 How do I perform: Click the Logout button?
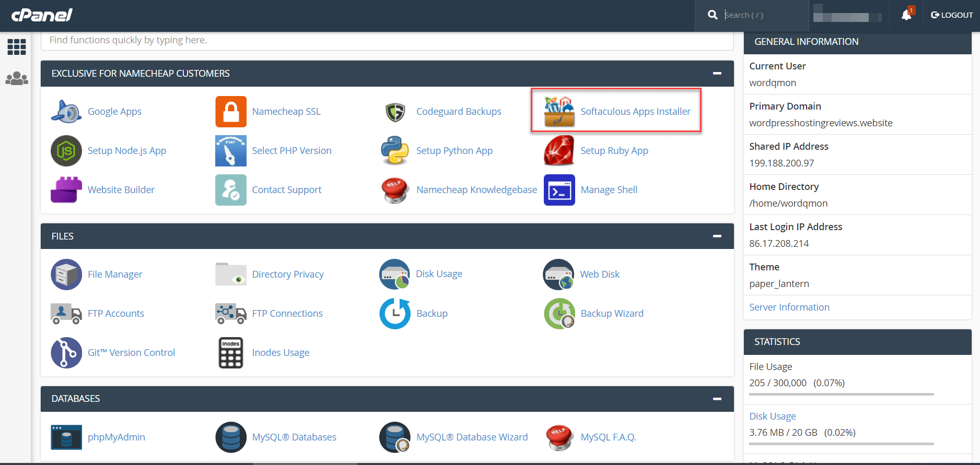(x=952, y=15)
